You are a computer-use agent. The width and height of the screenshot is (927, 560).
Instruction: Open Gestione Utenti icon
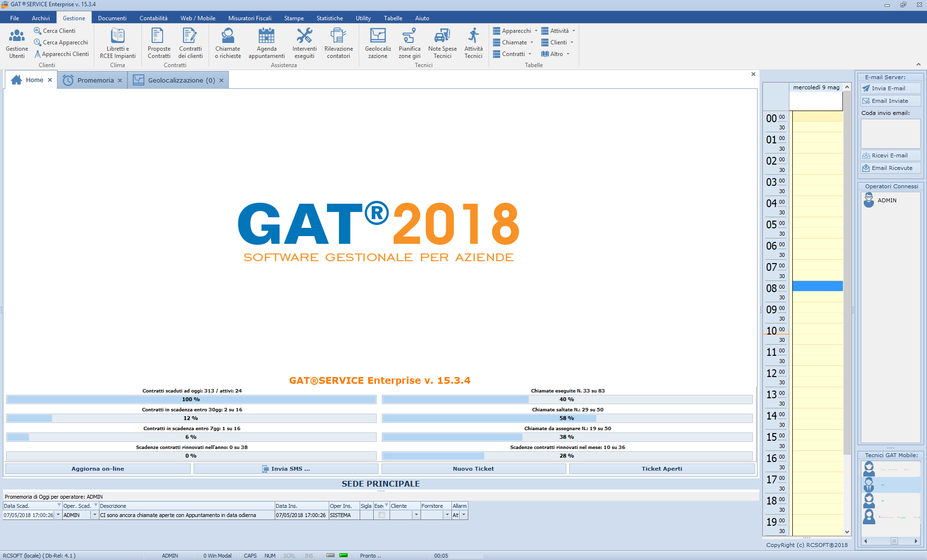17,43
